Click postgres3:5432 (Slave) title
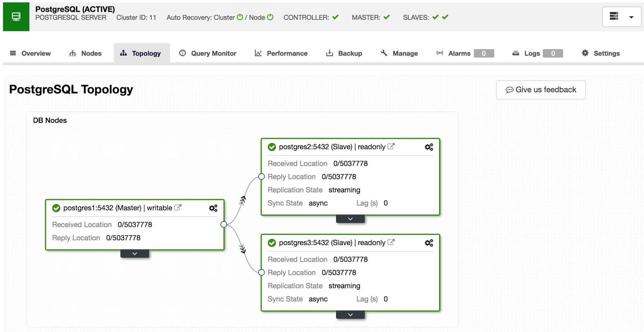The width and height of the screenshot is (644, 332). tap(316, 243)
